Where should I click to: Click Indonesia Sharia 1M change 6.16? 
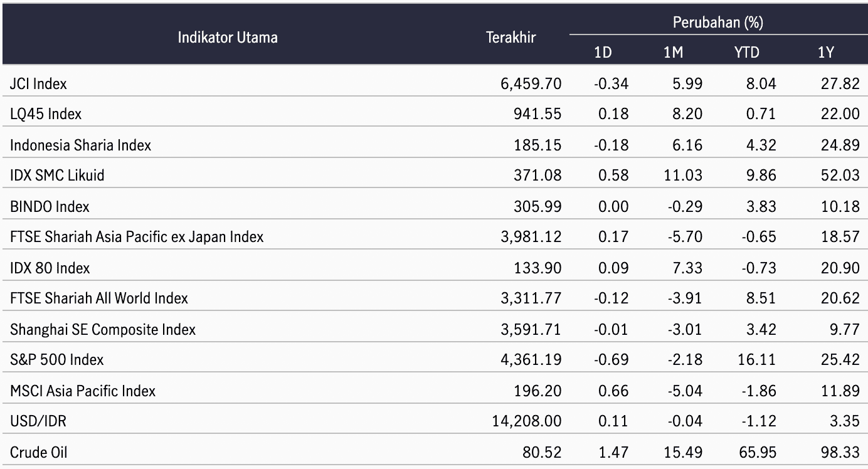(687, 145)
